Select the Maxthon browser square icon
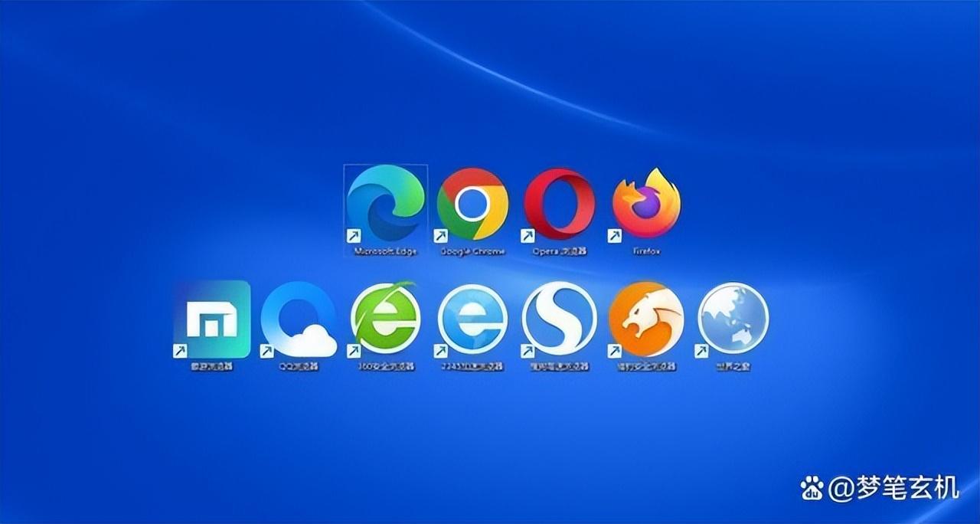The image size is (980, 524). pyautogui.click(x=211, y=319)
